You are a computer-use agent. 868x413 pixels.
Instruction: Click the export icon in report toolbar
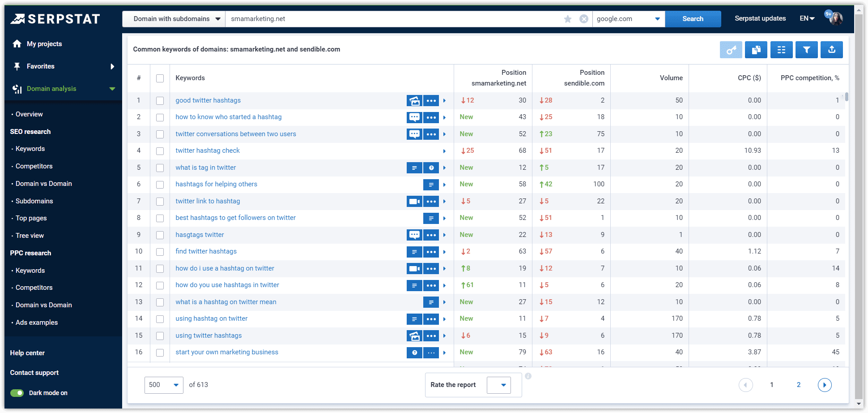832,50
